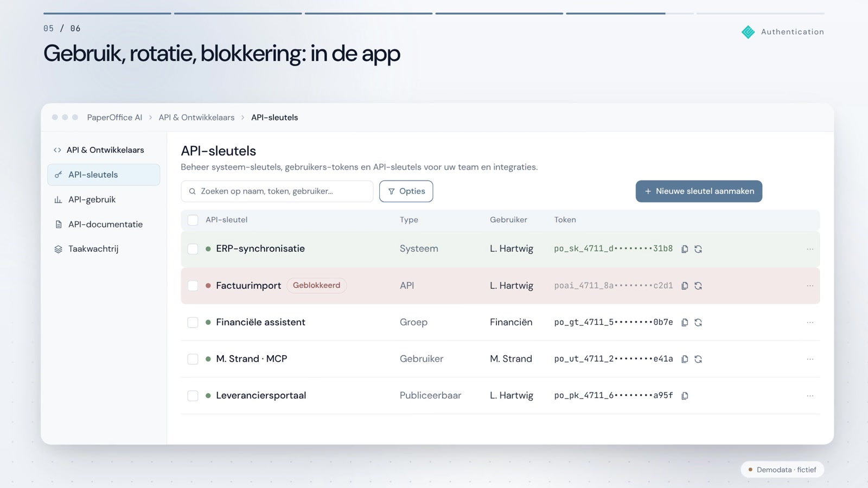This screenshot has width=868, height=488.
Task: Select the Leveranciersportaal row checkbox
Action: coord(193,396)
